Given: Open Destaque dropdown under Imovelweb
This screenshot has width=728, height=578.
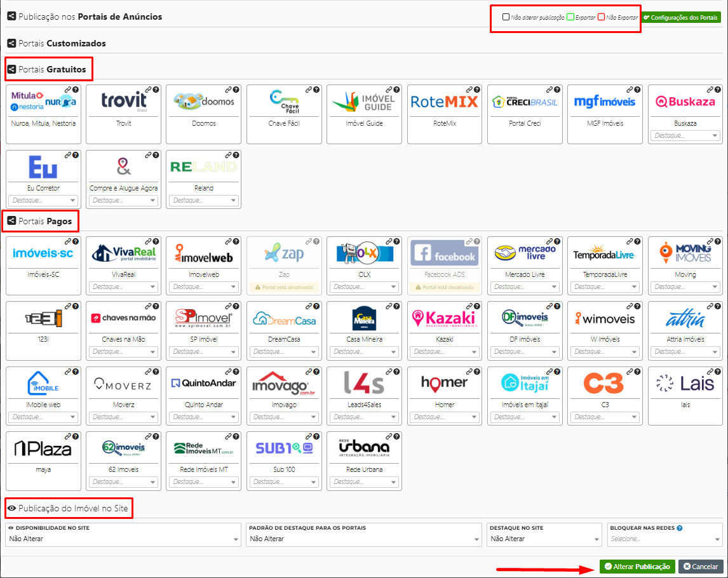Looking at the screenshot, I should 203,287.
